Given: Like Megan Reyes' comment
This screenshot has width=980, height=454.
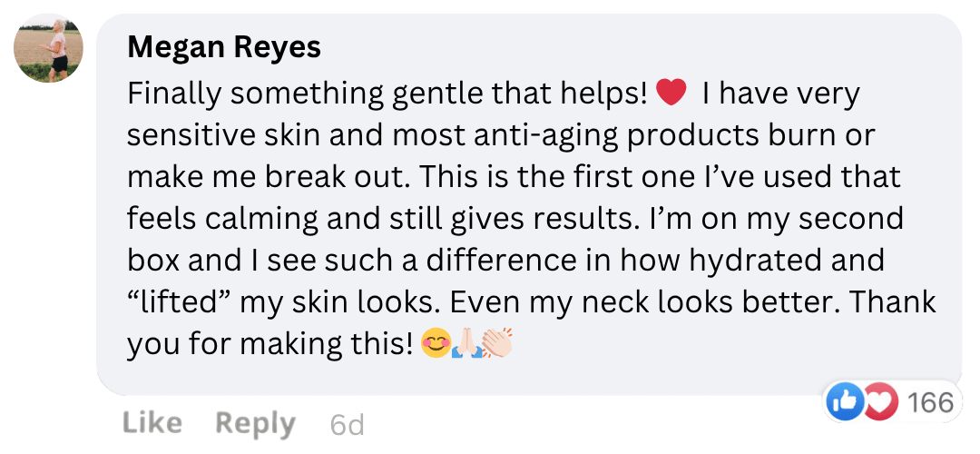Looking at the screenshot, I should 152,422.
